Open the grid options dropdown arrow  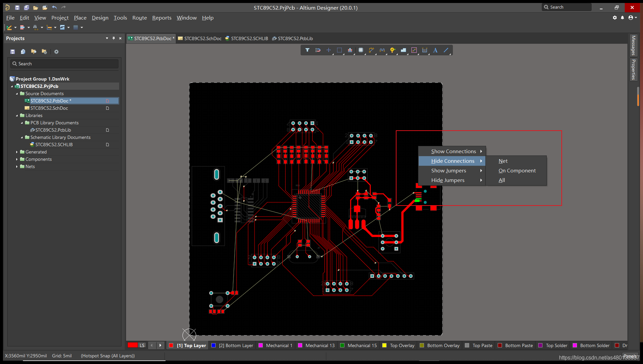(x=82, y=28)
